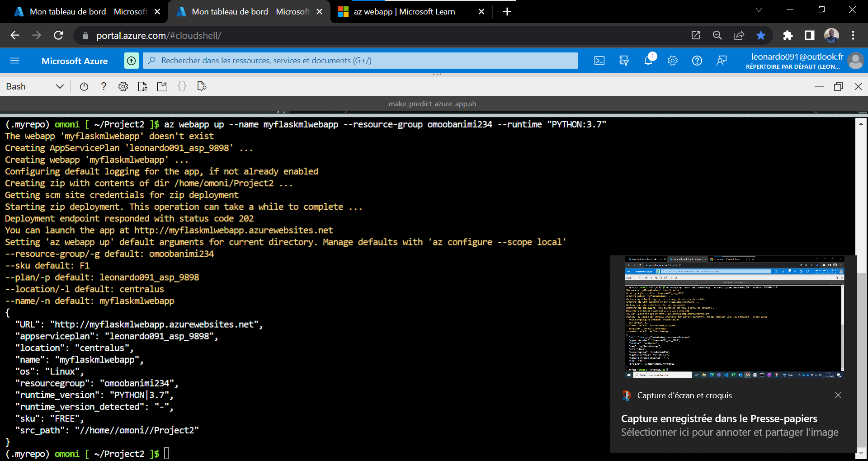Open the Azure notifications bell
The height and width of the screenshot is (461, 868).
pyautogui.click(x=648, y=61)
